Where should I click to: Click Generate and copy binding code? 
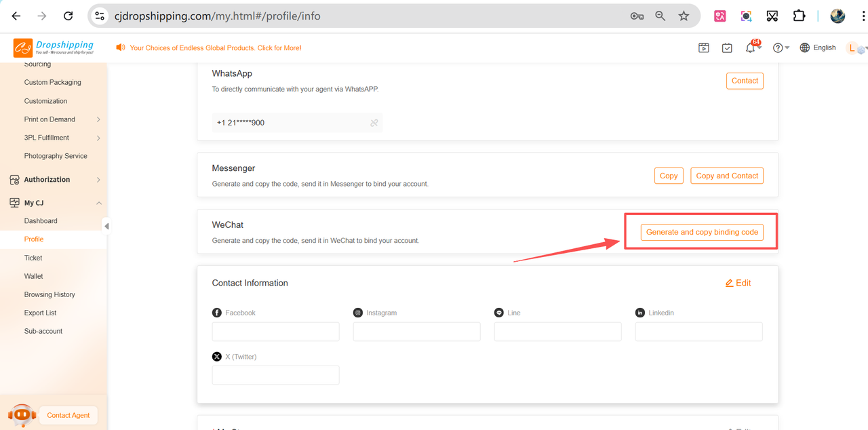702,232
